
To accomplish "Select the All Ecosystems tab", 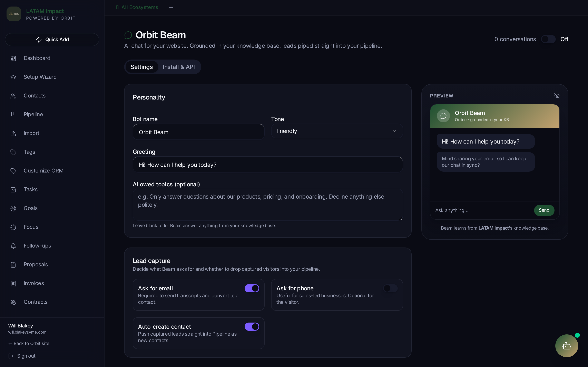I will 137,8.
